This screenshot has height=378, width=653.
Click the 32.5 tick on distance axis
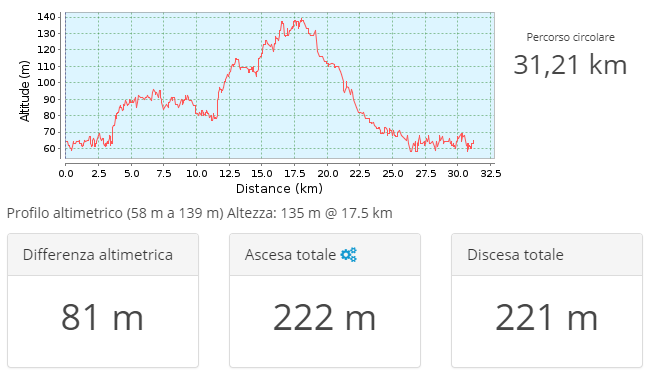(491, 173)
